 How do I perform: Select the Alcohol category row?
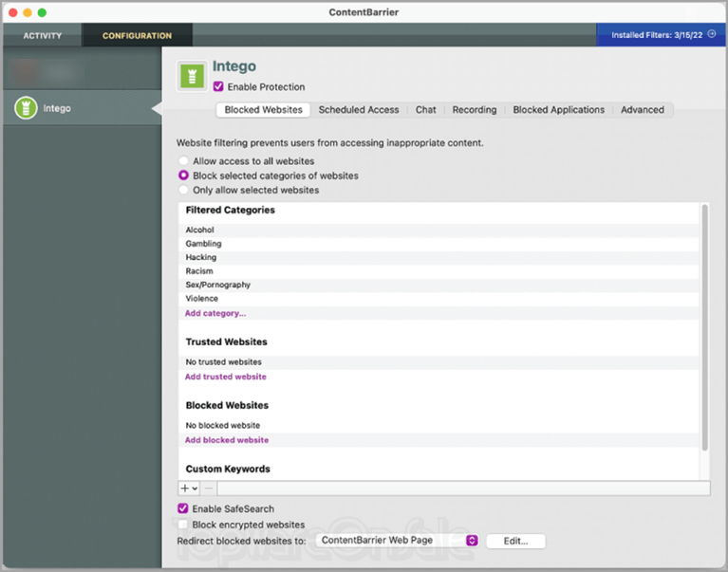[x=439, y=231]
